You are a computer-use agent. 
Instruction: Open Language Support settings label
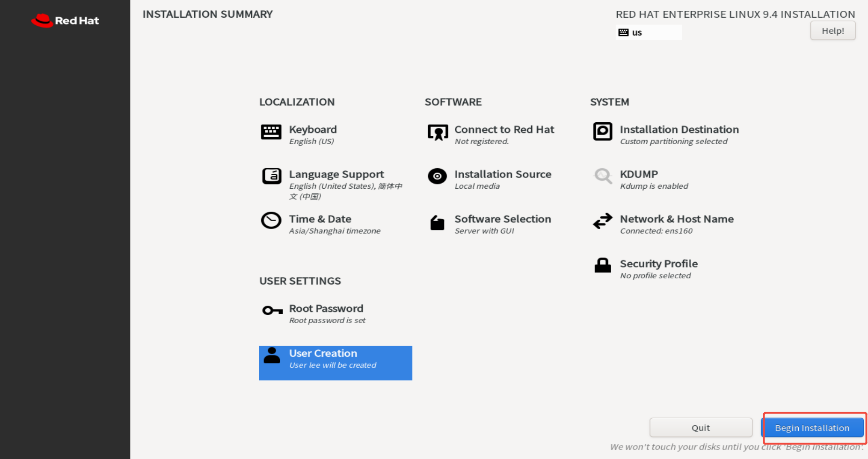click(336, 174)
